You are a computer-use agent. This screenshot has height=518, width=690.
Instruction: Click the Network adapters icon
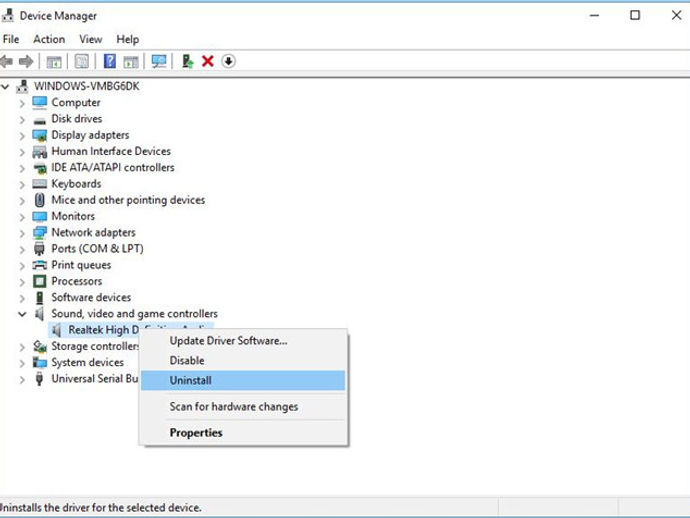tap(40, 233)
